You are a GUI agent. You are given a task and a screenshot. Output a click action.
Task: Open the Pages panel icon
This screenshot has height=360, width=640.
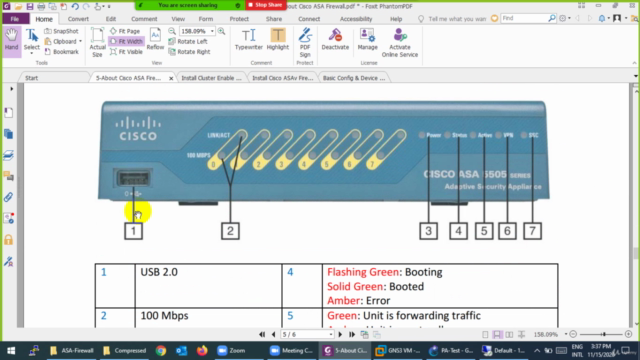click(x=9, y=134)
